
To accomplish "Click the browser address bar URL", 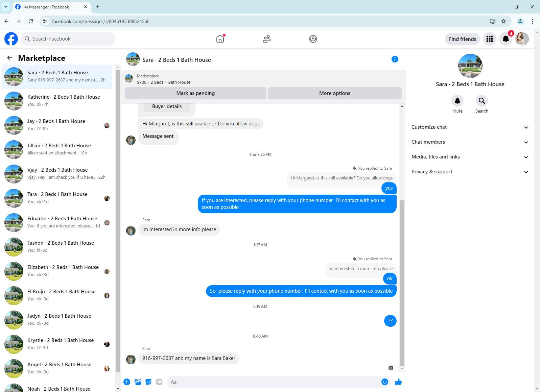I will [x=101, y=21].
